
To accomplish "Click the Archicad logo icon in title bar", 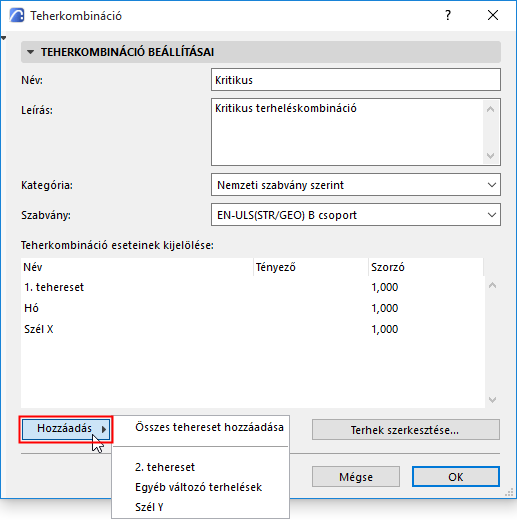I will point(17,15).
